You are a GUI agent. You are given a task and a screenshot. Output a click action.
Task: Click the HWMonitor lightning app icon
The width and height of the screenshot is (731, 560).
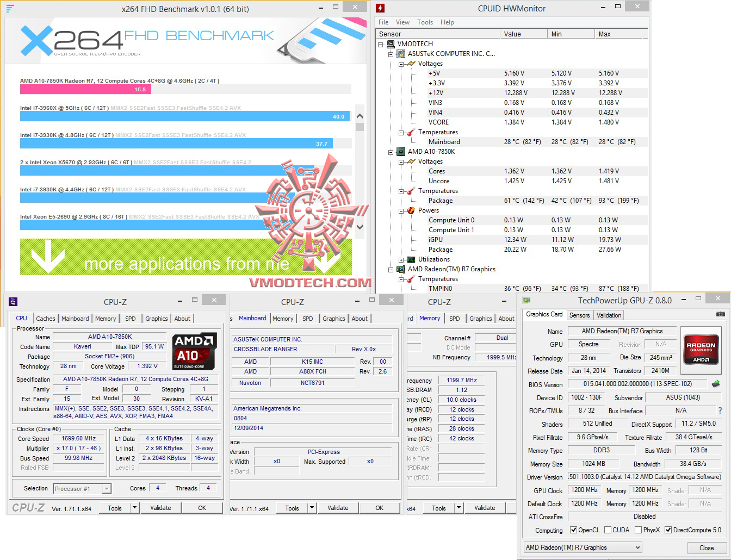pos(381,8)
